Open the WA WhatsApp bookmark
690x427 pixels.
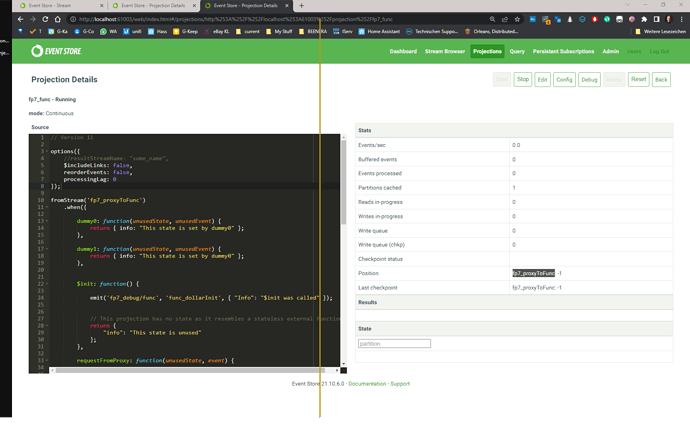108,32
